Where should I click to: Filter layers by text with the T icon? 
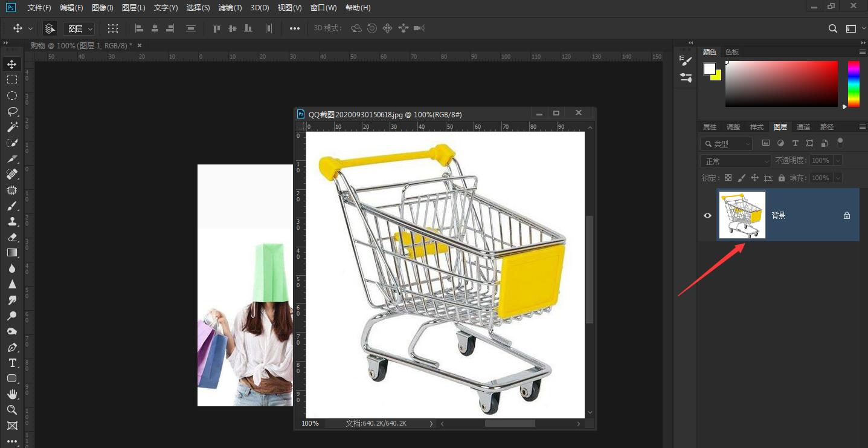[795, 143]
